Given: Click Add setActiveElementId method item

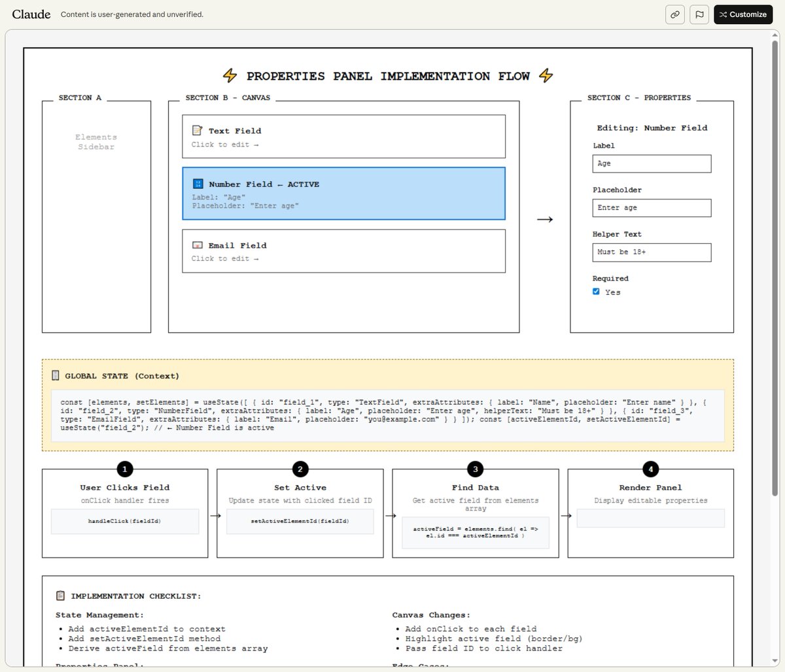Looking at the screenshot, I should [145, 639].
